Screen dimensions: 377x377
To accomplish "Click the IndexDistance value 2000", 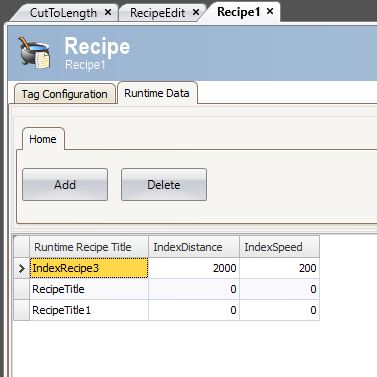I will (194, 268).
